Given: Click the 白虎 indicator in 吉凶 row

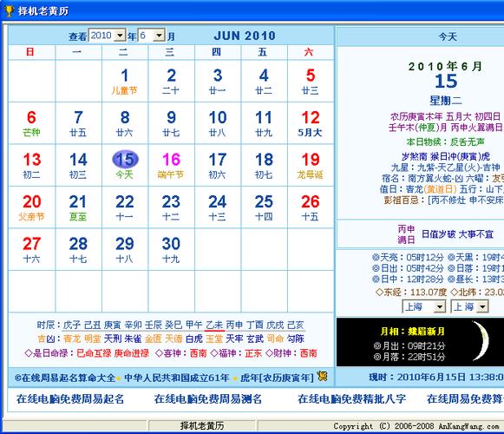Looking at the screenshot, I should point(194,339).
